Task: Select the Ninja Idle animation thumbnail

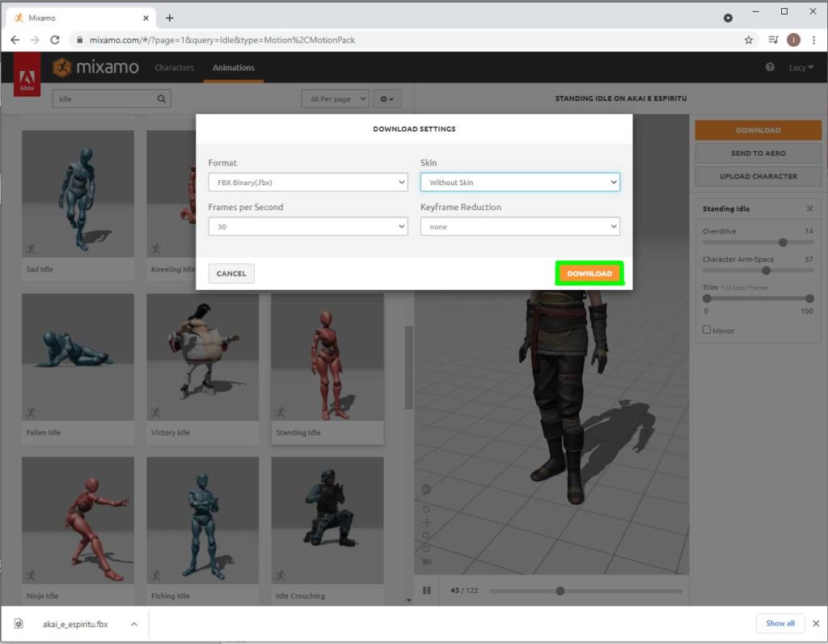Action: pos(78,520)
